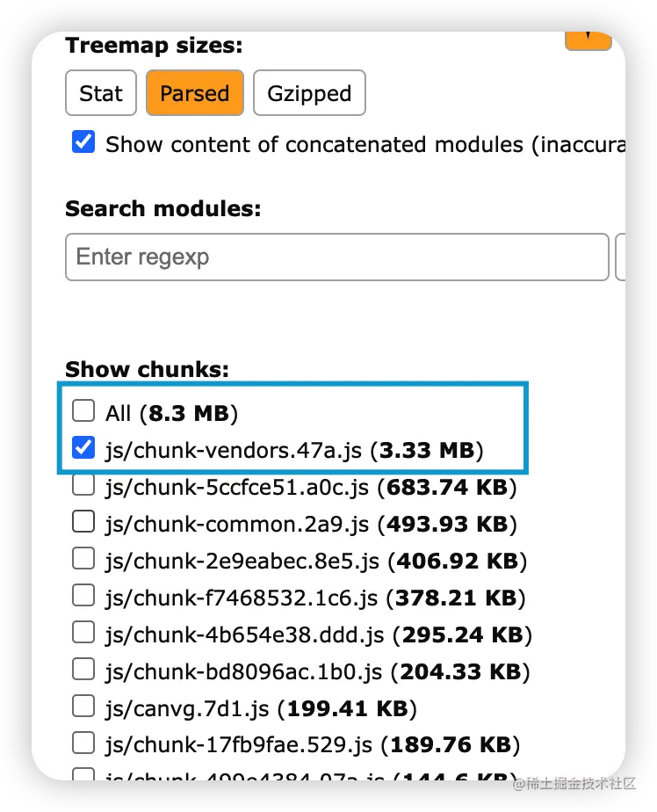The width and height of the screenshot is (657, 812).
Task: Untick the show concatenated modules content checkbox
Action: 83,142
